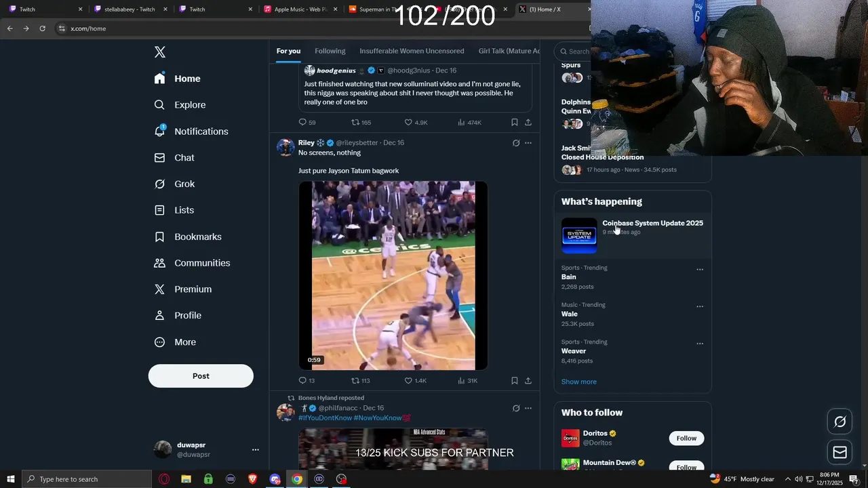The image size is (868, 488).
Task: Open Home in X sidebar
Action: (x=178, y=79)
